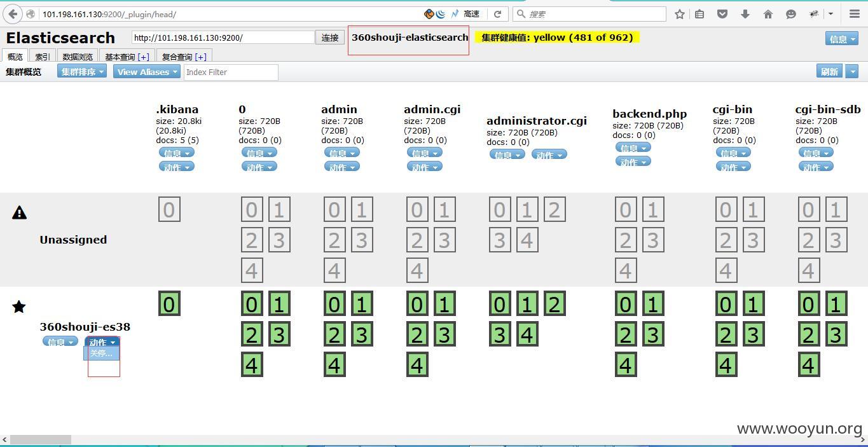Expand the arrow beside the 刷新 button

pyautogui.click(x=852, y=71)
